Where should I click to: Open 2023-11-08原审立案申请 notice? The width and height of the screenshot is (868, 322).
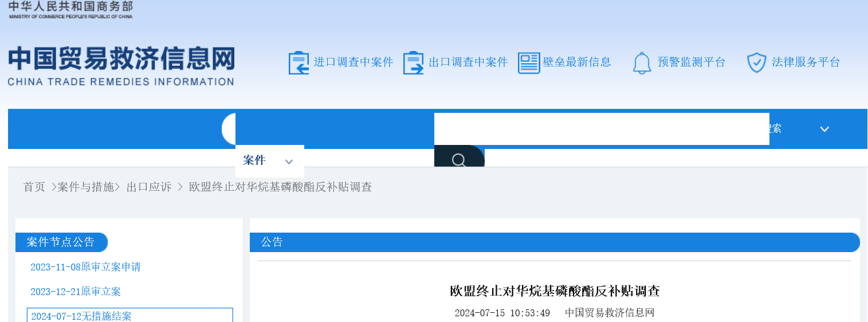85,267
